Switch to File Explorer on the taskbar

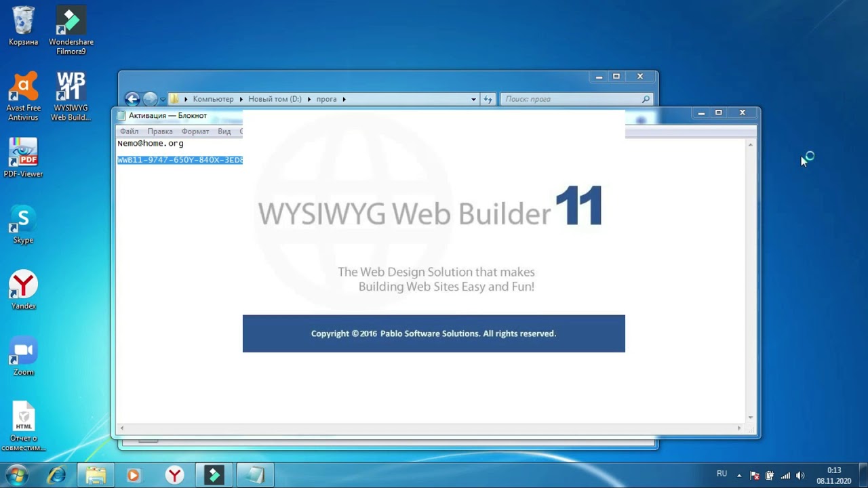pyautogui.click(x=96, y=475)
